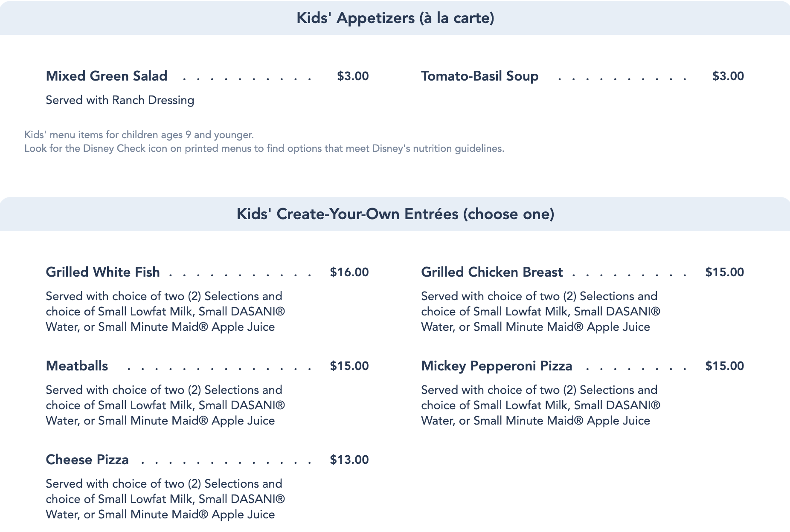Select the Tomato-Basil Soup item name
Viewport: 790px width, 532px height.
point(479,76)
